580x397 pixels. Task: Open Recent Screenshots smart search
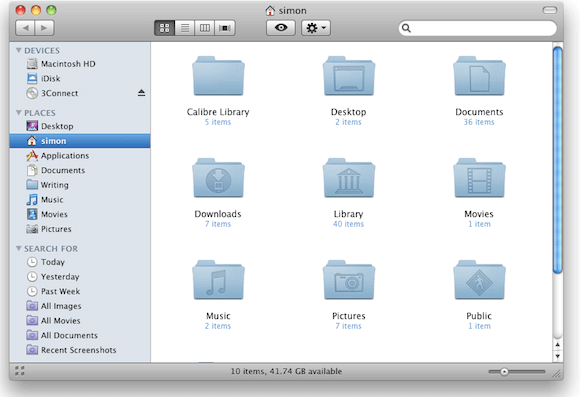(x=80, y=350)
